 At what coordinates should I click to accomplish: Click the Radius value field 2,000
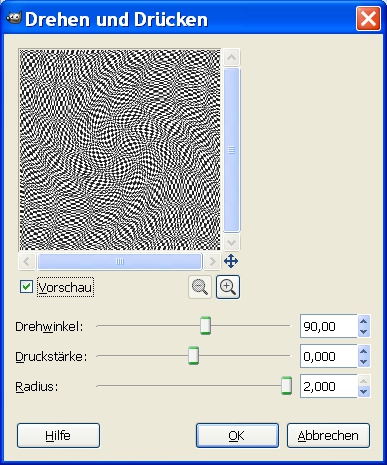[329, 386]
